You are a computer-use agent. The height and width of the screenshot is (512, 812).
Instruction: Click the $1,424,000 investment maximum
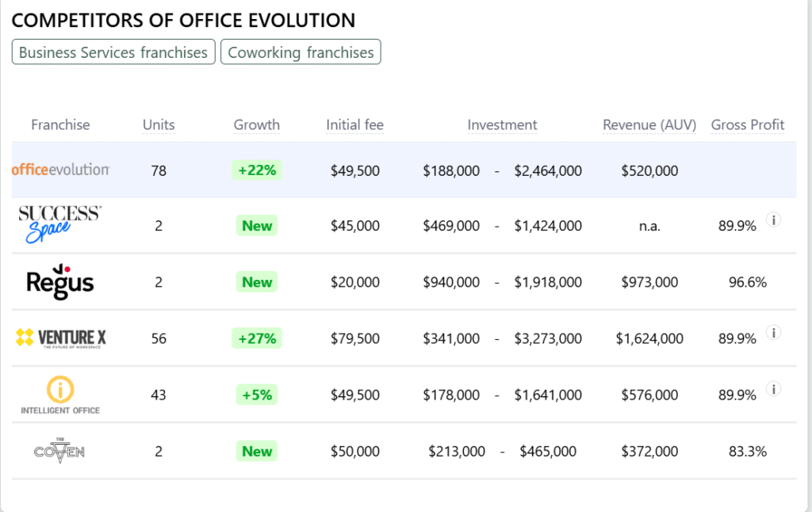pyautogui.click(x=548, y=226)
